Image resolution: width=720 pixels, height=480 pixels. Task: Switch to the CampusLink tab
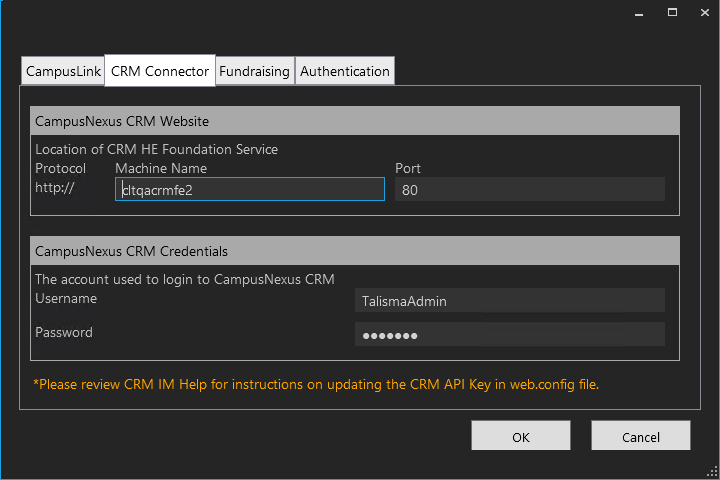pyautogui.click(x=63, y=71)
